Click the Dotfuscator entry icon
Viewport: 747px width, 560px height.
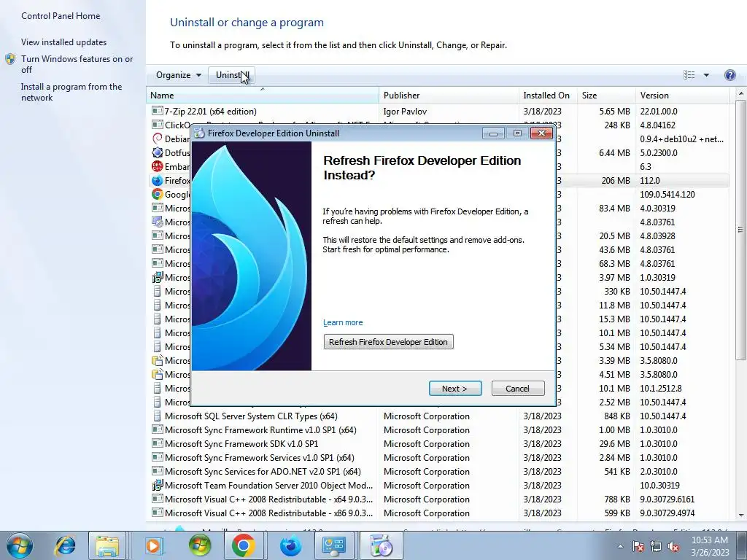pos(158,152)
